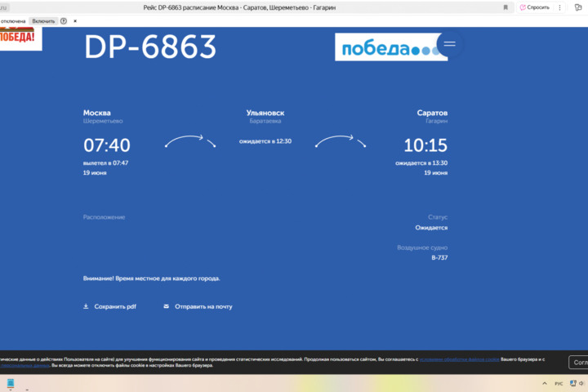Click the Сохранить pdf link

click(115, 306)
